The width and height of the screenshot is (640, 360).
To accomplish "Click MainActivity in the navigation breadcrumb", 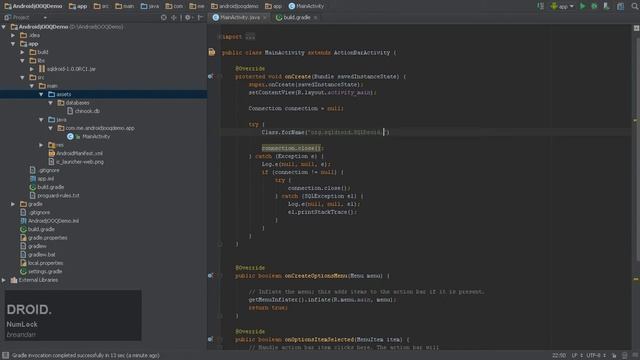I will pyautogui.click(x=306, y=6).
